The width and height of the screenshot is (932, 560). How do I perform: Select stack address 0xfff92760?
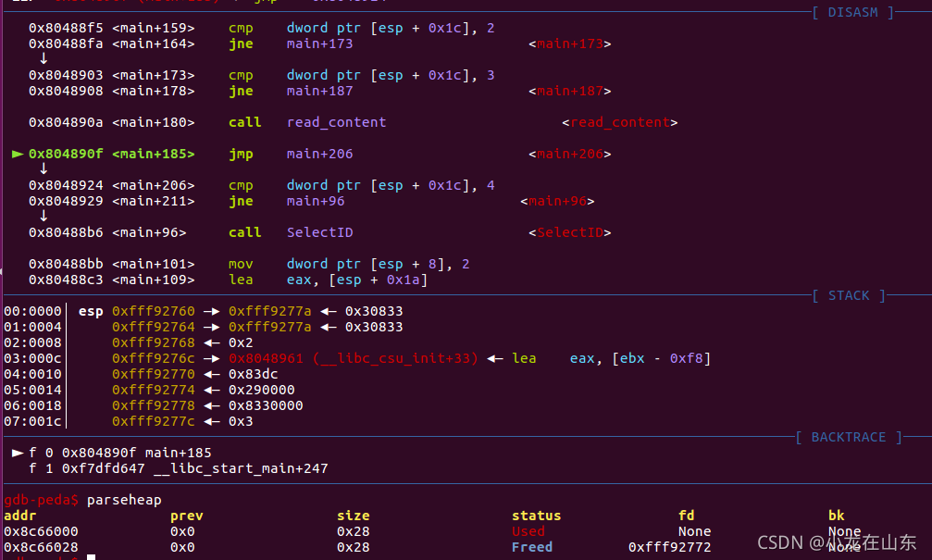click(154, 312)
